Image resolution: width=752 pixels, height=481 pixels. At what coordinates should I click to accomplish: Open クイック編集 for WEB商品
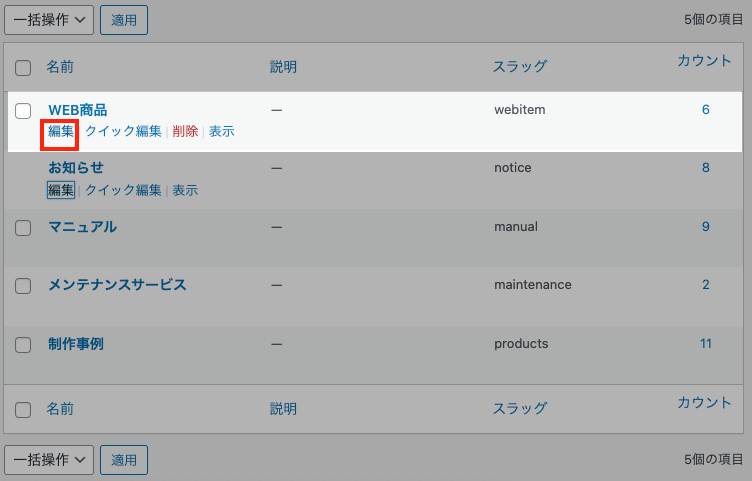pos(123,132)
